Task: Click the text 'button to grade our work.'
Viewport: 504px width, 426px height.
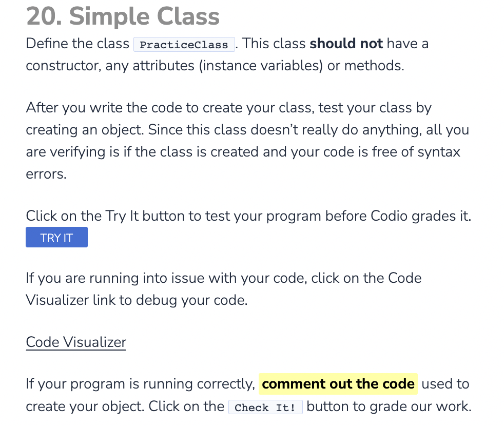Action: click(389, 406)
